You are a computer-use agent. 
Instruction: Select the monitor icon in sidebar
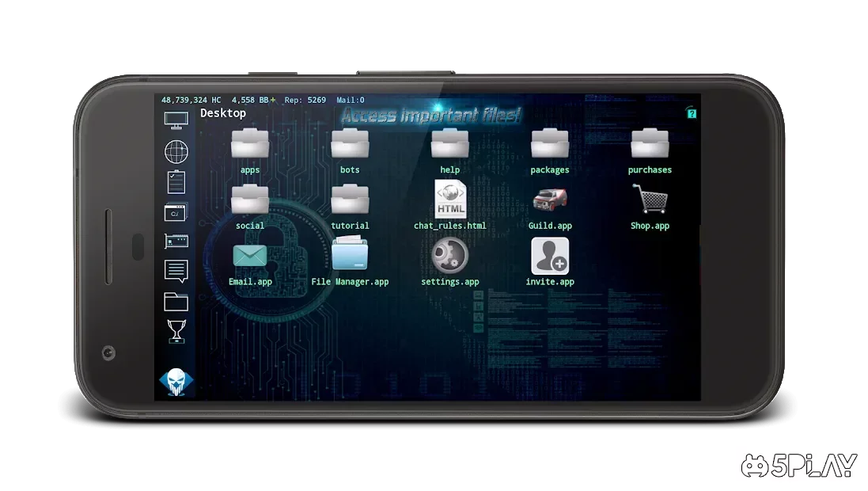(176, 120)
